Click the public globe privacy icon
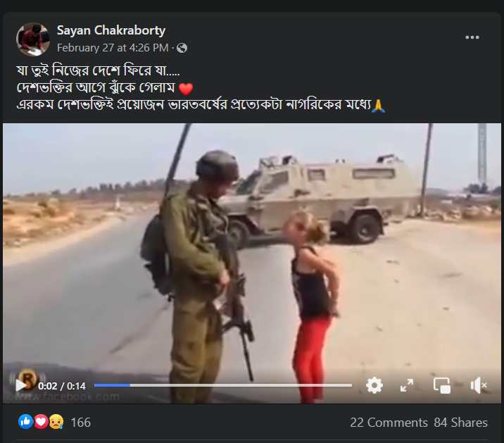Viewport: 504px width, 443px height. pos(182,48)
